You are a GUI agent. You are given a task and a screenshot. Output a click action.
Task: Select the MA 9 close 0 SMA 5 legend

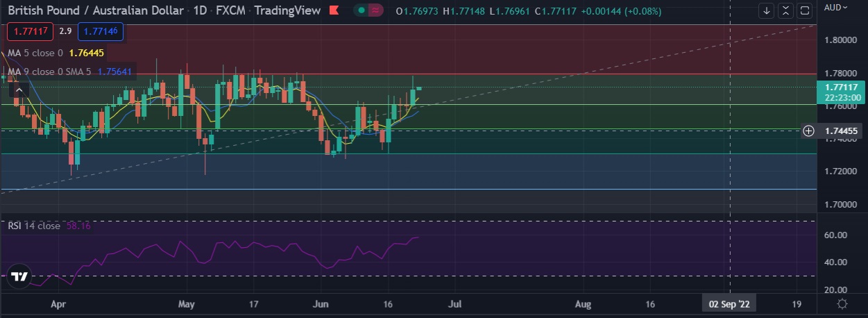(49, 72)
